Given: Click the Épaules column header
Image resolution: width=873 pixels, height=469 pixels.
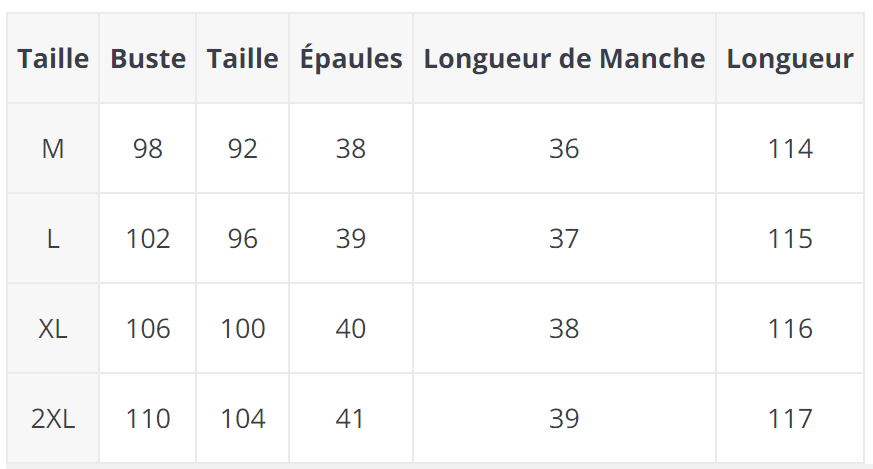Looking at the screenshot, I should click(x=351, y=59).
